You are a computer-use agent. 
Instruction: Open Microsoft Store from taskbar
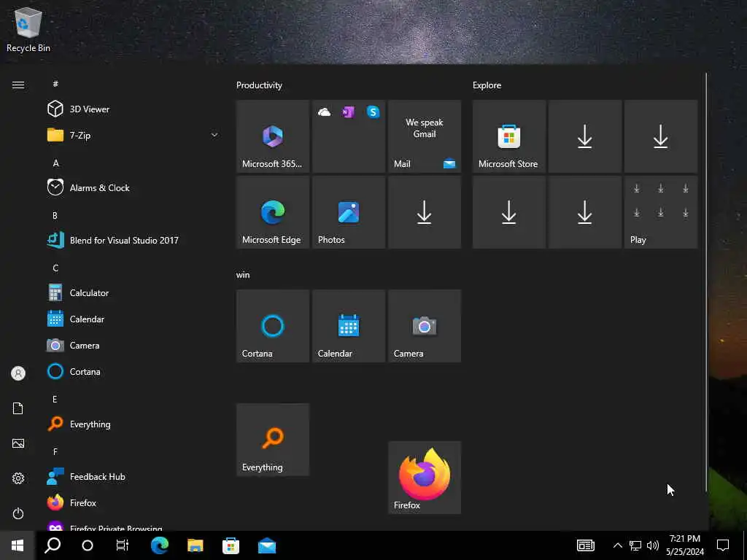pyautogui.click(x=231, y=545)
